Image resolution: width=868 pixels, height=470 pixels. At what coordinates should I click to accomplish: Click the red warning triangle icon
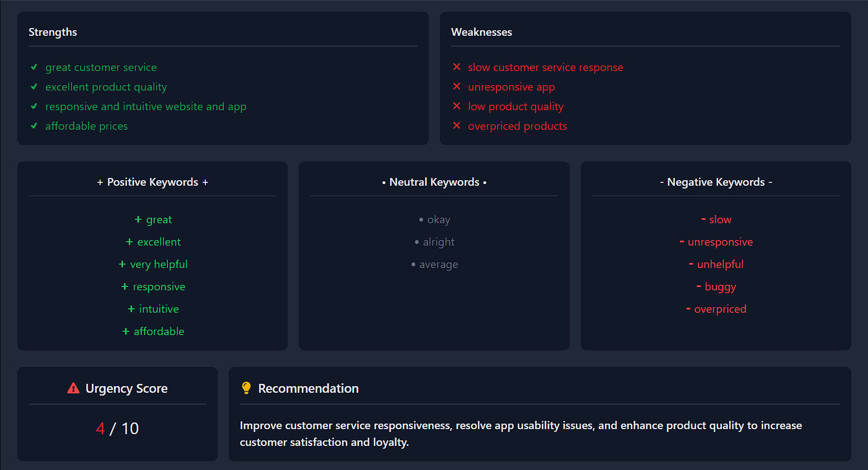(73, 388)
